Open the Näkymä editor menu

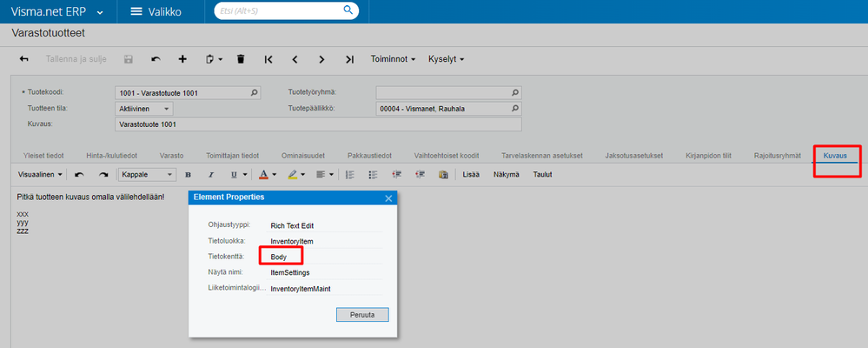point(507,175)
